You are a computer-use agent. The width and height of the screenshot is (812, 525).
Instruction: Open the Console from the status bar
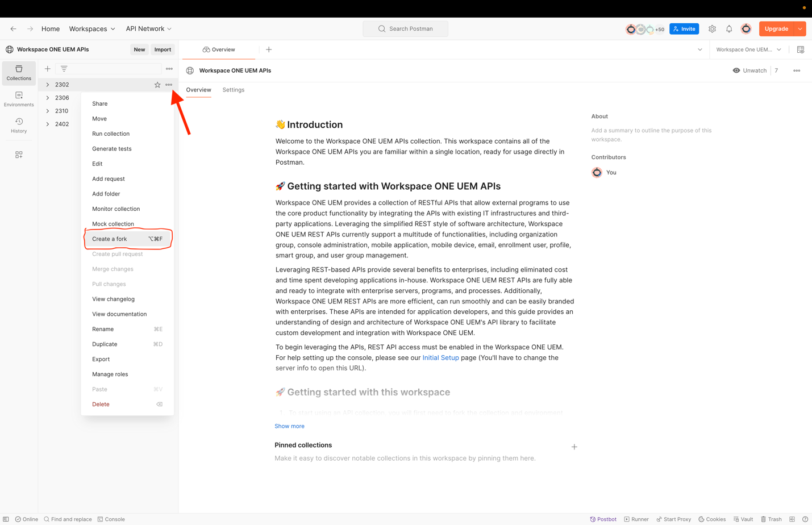click(111, 519)
